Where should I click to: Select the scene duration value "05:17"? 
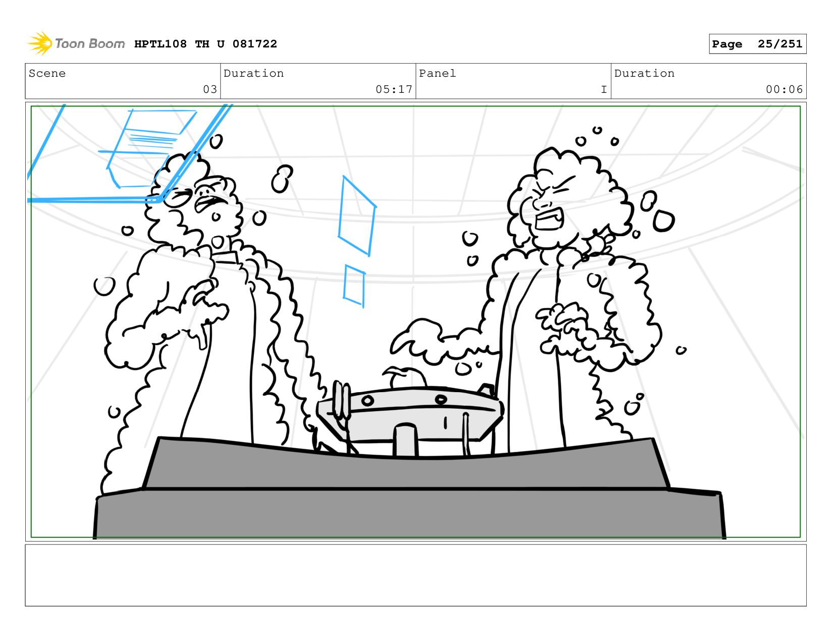click(394, 89)
